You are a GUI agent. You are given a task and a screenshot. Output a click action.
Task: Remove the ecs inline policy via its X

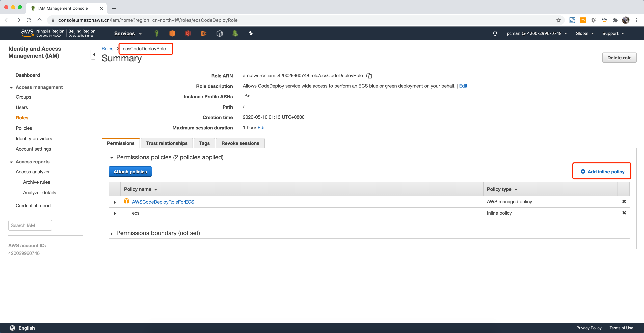pos(624,213)
